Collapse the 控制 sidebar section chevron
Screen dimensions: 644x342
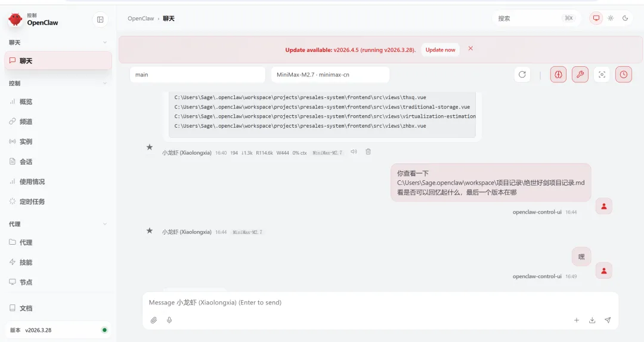coord(105,83)
